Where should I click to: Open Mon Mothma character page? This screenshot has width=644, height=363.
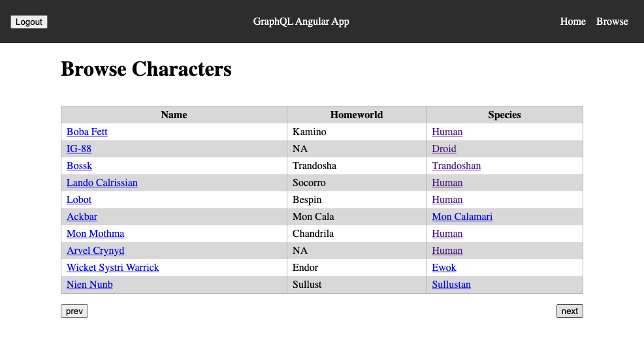click(x=95, y=234)
